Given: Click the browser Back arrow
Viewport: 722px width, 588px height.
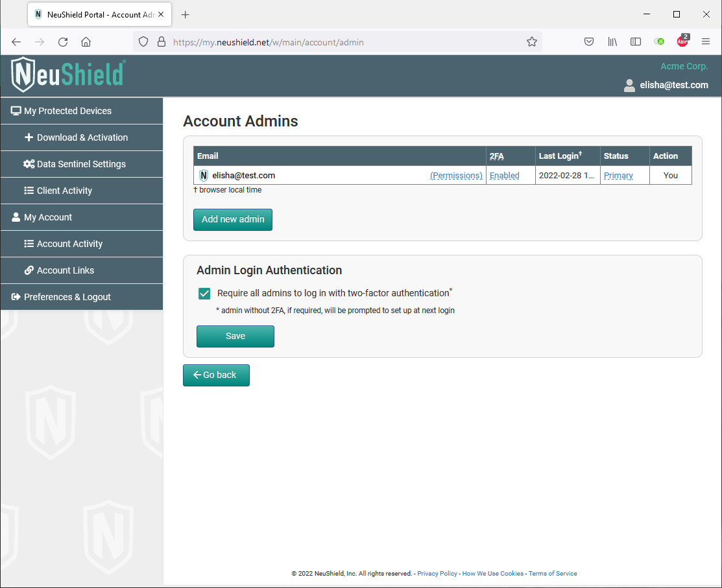Looking at the screenshot, I should point(16,42).
